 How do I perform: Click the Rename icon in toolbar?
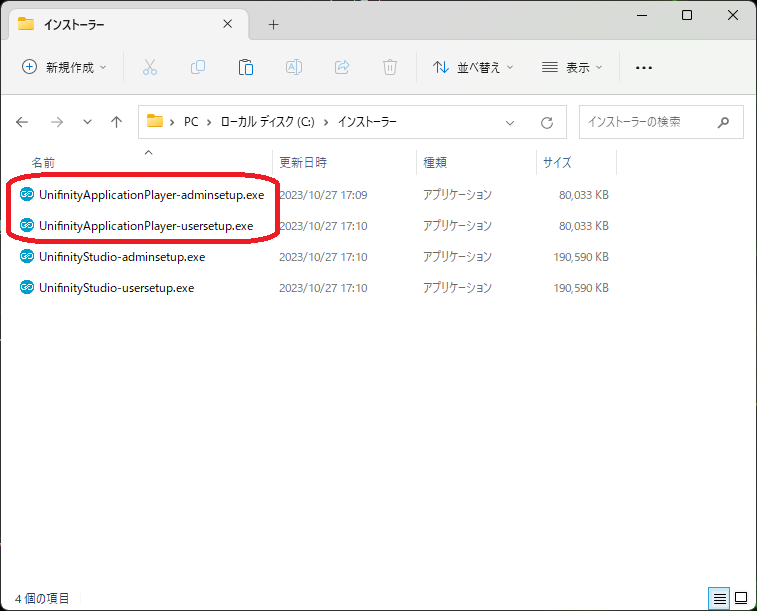(x=294, y=67)
